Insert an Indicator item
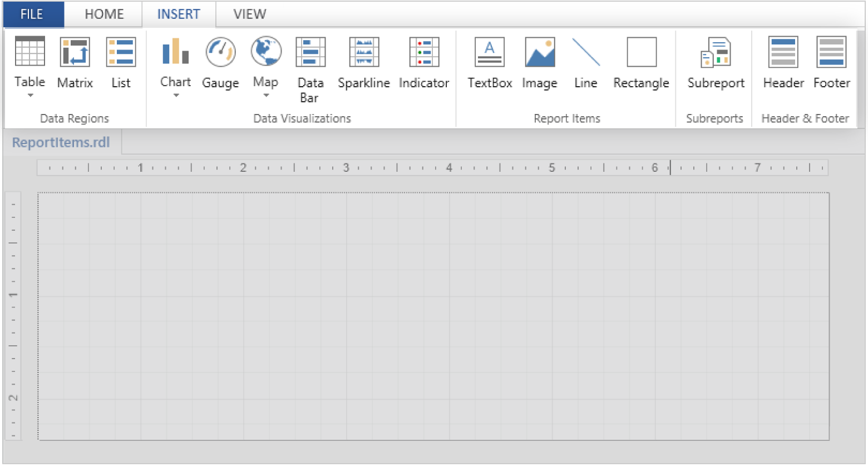 click(424, 62)
